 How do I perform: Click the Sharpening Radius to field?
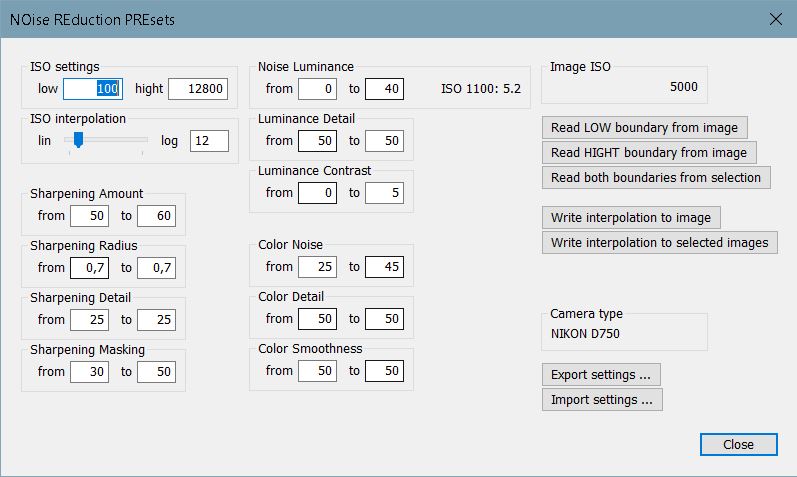(x=156, y=268)
